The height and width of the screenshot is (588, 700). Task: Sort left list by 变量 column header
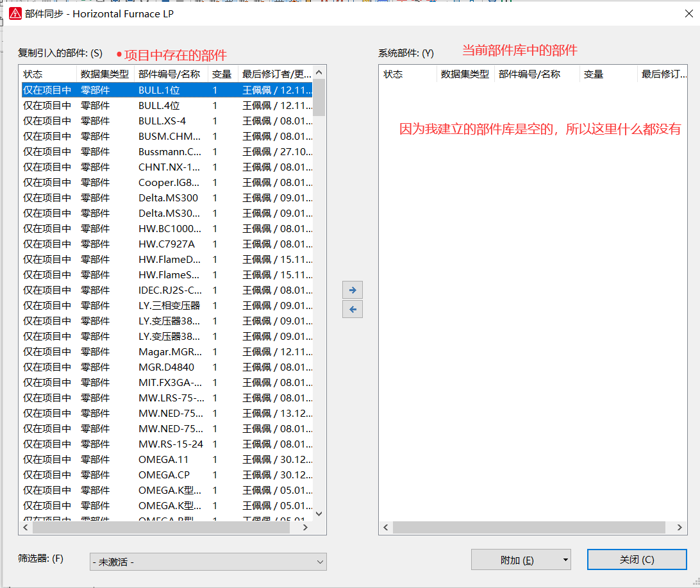coord(222,74)
